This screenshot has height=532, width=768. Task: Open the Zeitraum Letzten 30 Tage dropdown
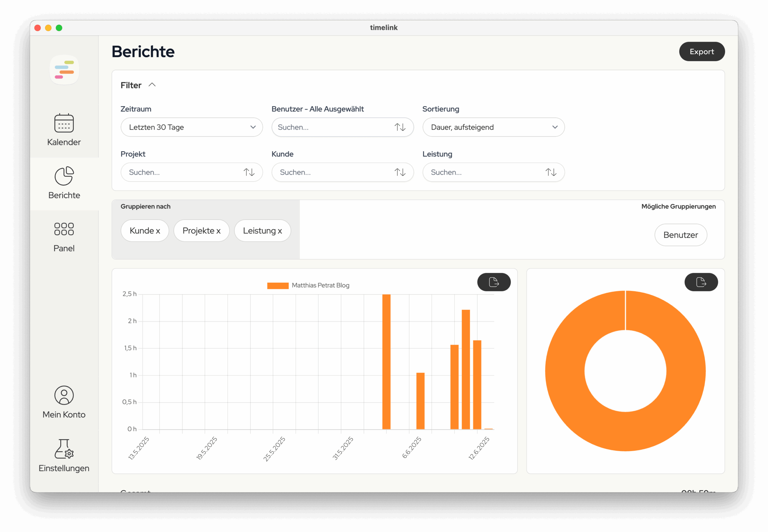click(x=192, y=127)
